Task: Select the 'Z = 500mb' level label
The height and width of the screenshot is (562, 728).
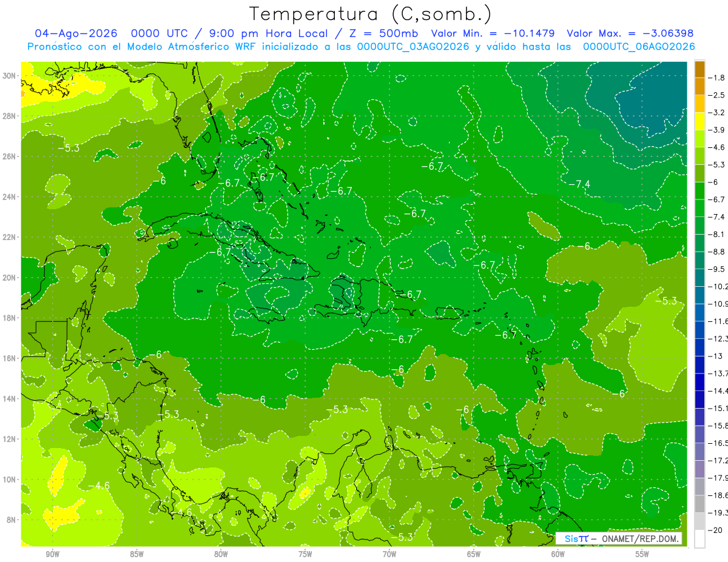Action: pyautogui.click(x=382, y=33)
